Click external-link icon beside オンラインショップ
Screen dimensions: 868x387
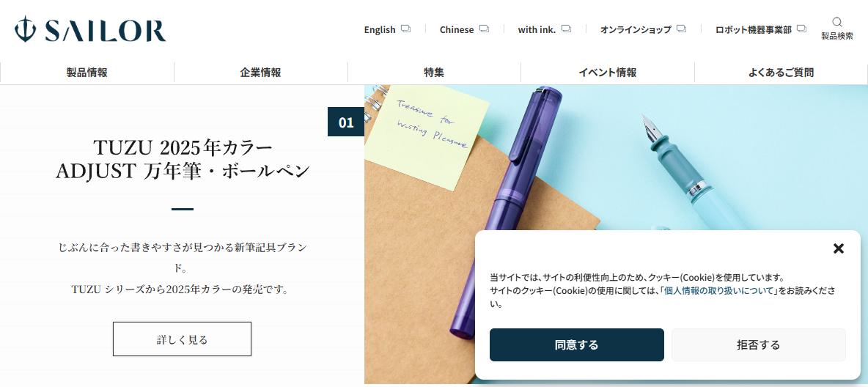[x=682, y=29]
